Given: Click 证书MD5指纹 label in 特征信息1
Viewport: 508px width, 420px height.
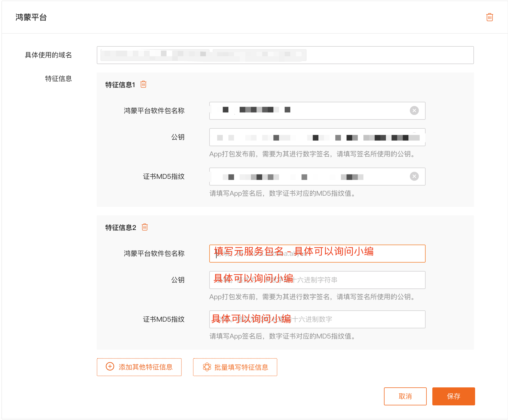Looking at the screenshot, I should coord(164,177).
